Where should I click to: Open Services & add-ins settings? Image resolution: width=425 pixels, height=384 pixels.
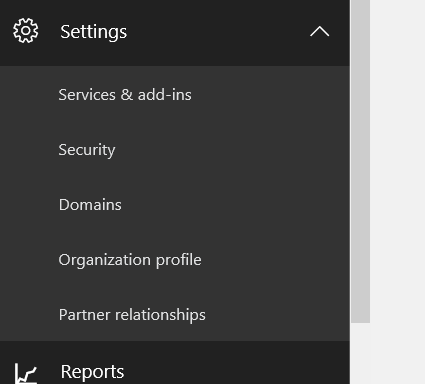[125, 95]
